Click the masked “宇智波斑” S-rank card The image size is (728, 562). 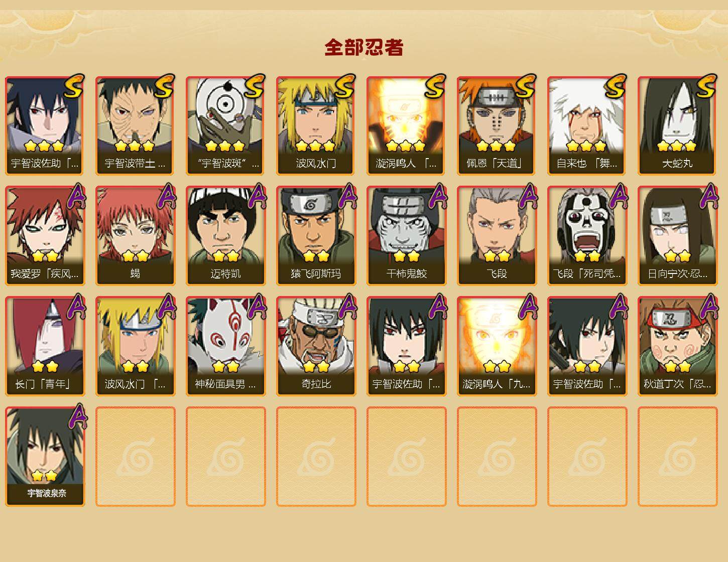(225, 125)
